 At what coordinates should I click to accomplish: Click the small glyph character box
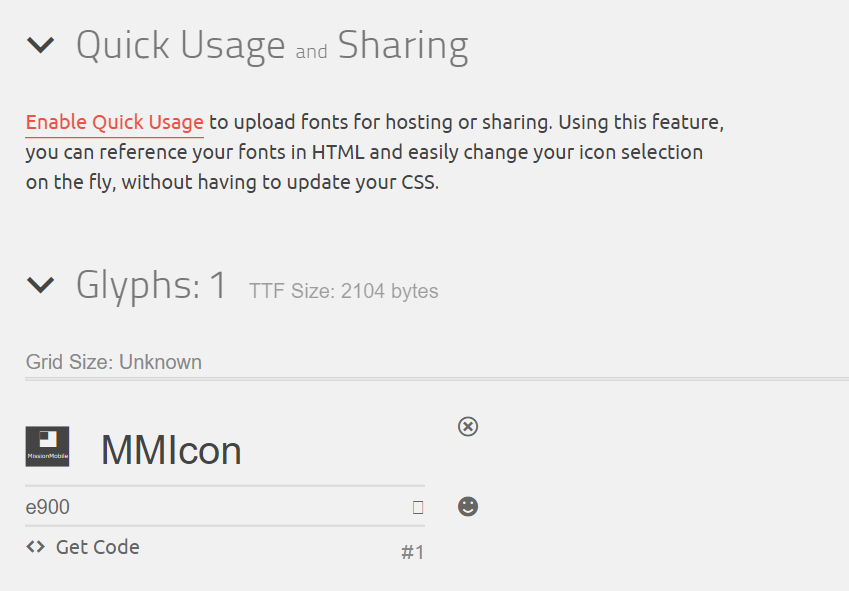click(417, 507)
